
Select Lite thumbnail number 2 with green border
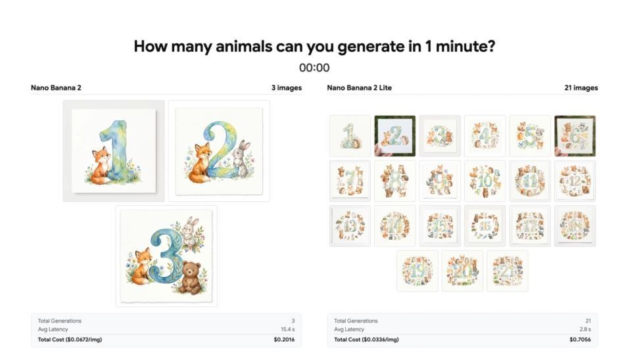(x=395, y=136)
